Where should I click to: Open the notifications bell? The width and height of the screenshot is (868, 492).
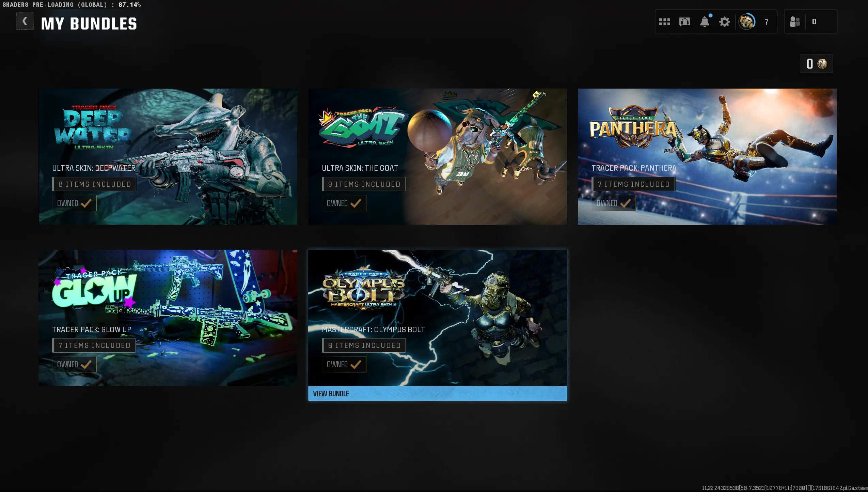tap(705, 22)
